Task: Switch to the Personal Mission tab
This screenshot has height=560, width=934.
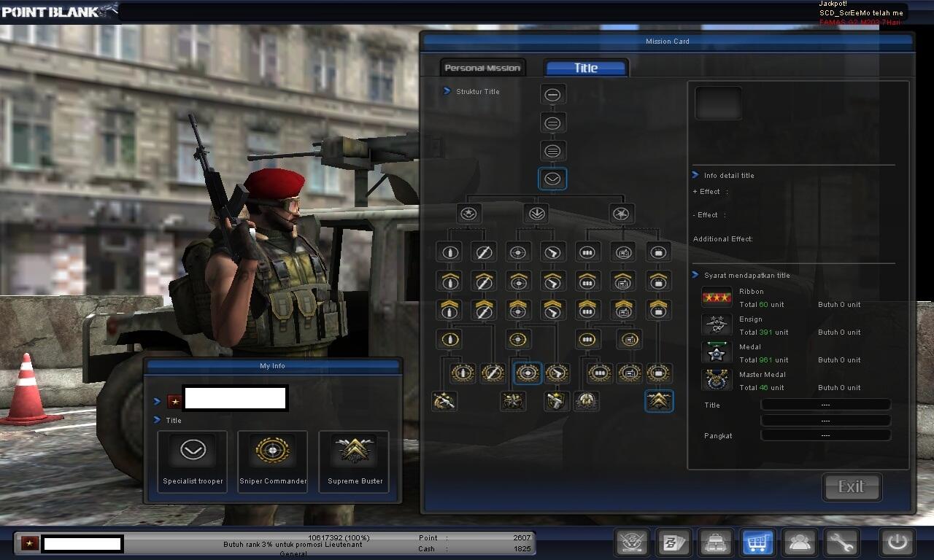Action: [482, 68]
